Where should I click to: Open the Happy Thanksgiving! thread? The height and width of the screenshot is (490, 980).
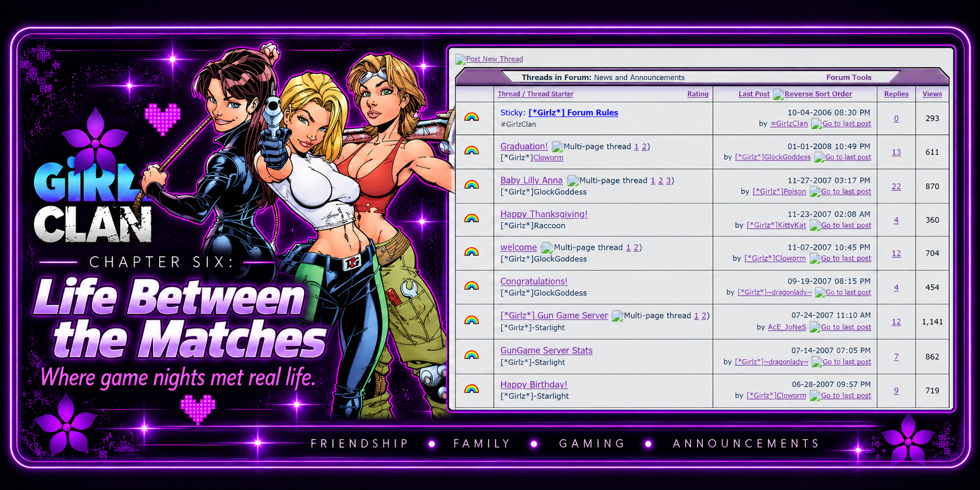click(544, 214)
